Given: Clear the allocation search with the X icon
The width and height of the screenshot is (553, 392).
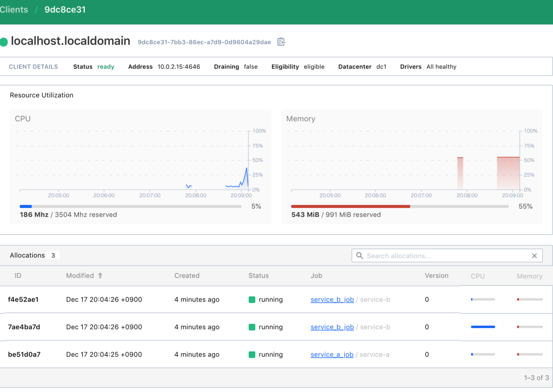Looking at the screenshot, I should (x=535, y=256).
